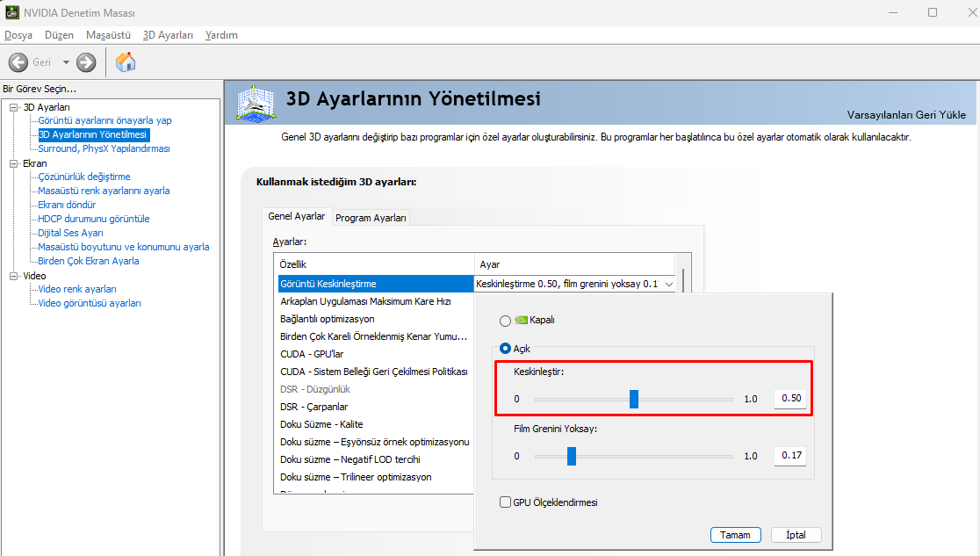Screen dimensions: 980x556
Task: Select the Açık radio button
Action: (505, 349)
